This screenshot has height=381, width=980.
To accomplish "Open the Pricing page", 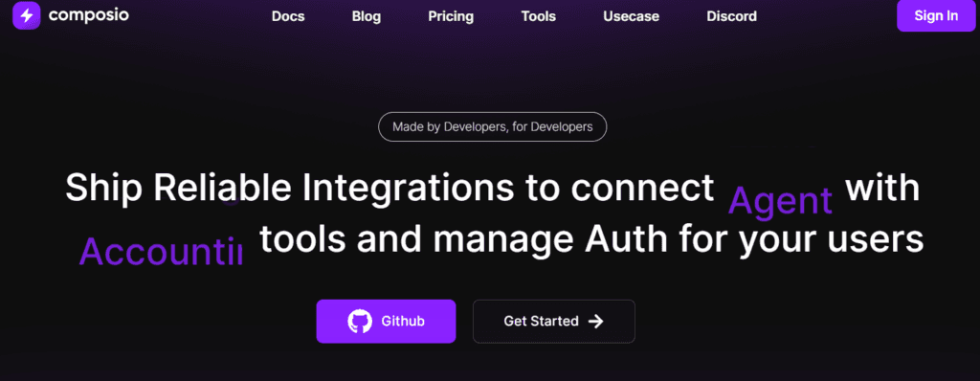I will (451, 17).
